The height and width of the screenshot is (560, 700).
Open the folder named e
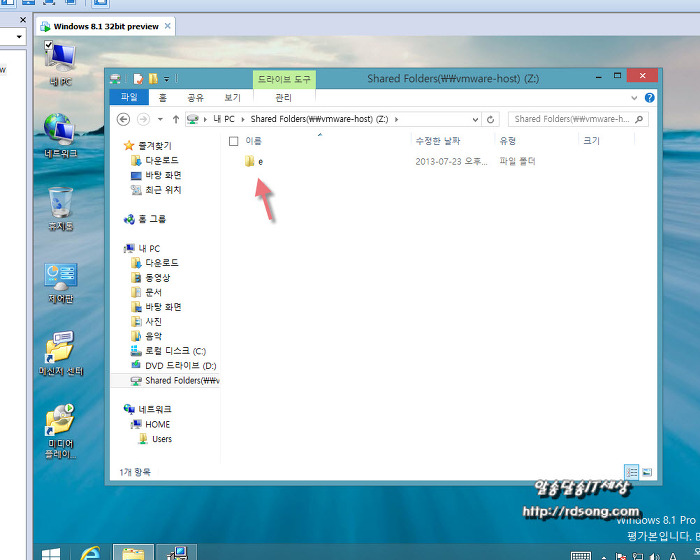tap(259, 161)
